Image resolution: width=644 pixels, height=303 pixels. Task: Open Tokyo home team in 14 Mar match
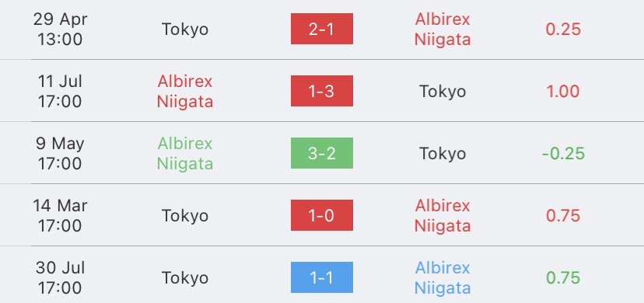click(185, 216)
